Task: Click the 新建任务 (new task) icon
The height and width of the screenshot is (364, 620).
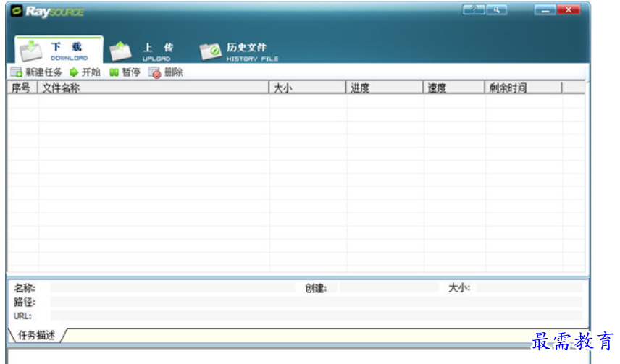Action: 16,72
